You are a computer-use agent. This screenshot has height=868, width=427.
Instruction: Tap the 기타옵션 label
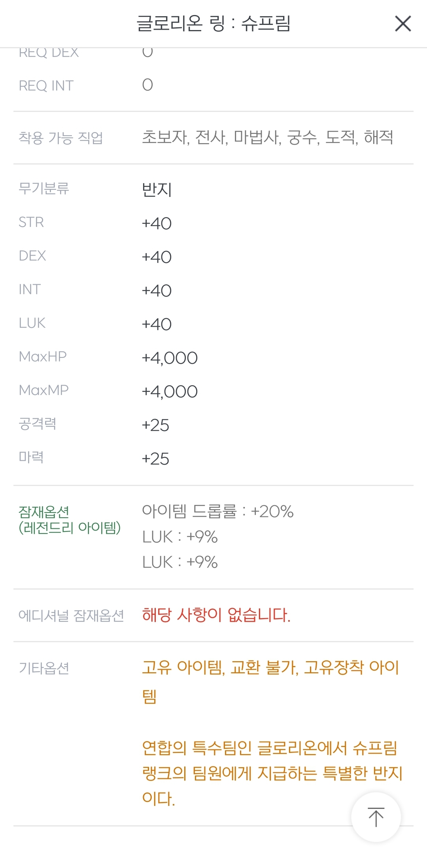(44, 668)
